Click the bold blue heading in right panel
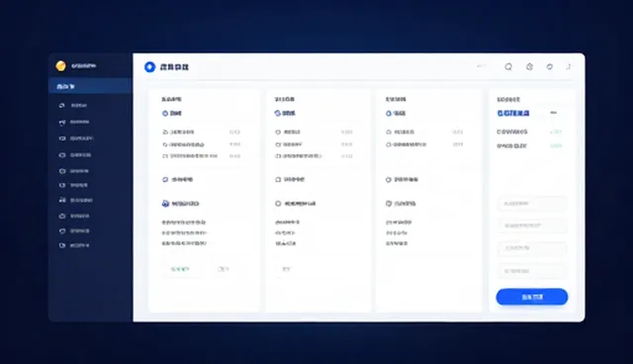This screenshot has height=364, width=633. pos(513,114)
